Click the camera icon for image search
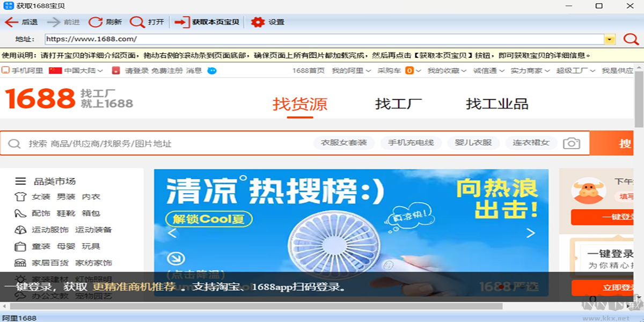 (x=572, y=143)
